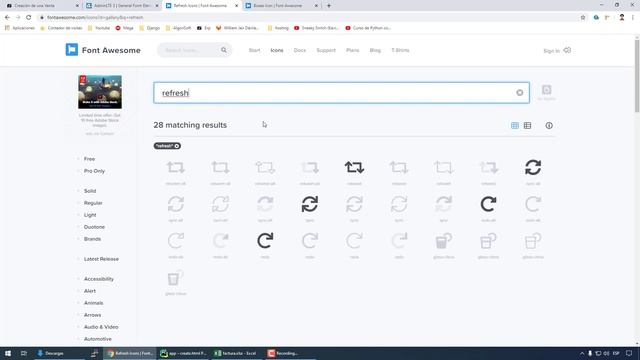The image size is (640, 360).
Task: Pick the dark solid redo icon result
Action: click(x=265, y=240)
